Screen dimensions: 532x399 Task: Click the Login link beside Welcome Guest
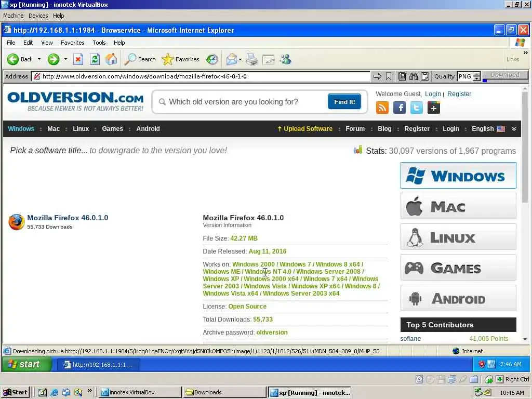pos(433,94)
